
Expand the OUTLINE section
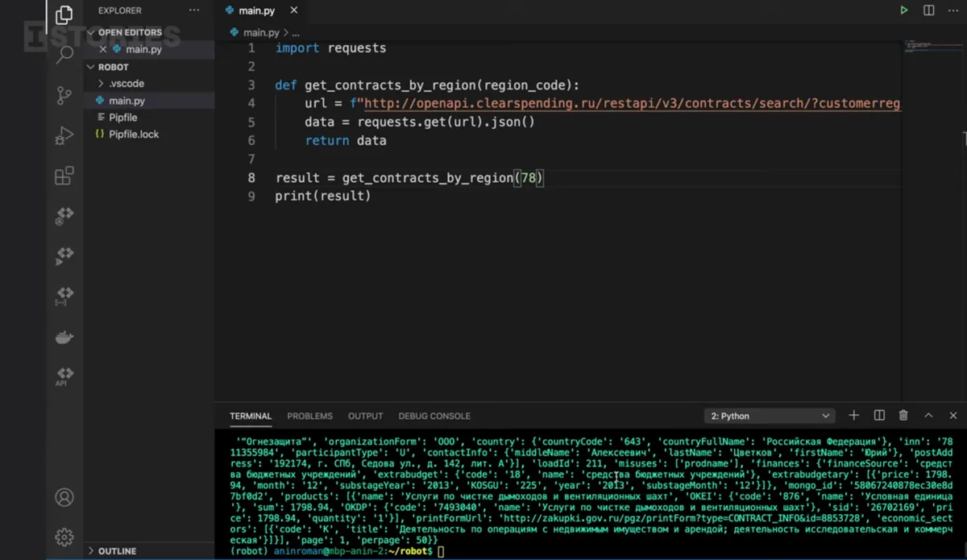click(117, 551)
